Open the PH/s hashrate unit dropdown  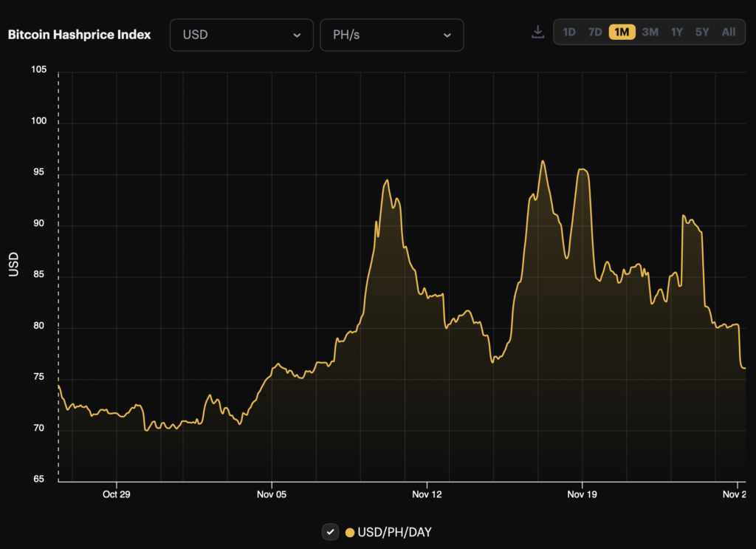point(391,35)
